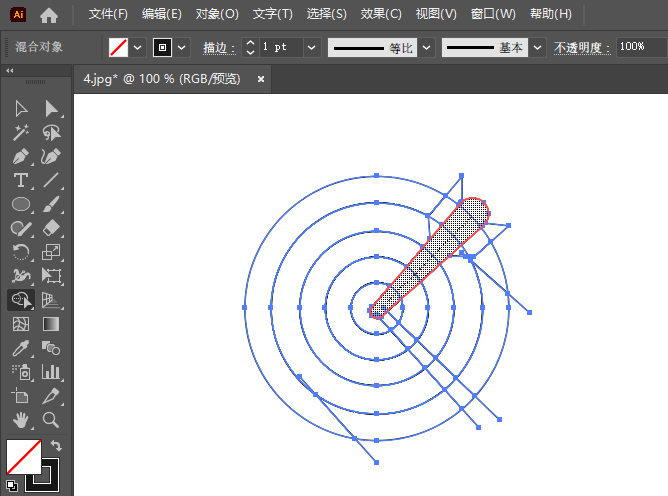Click the 1 pt stroke weight field
Image resolution: width=668 pixels, height=496 pixels.
(x=281, y=47)
